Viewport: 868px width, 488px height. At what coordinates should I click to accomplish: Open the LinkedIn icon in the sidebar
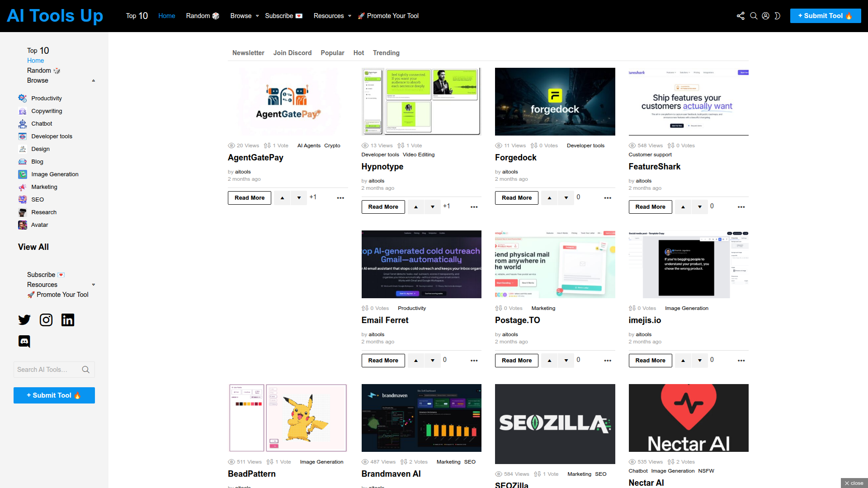click(68, 320)
